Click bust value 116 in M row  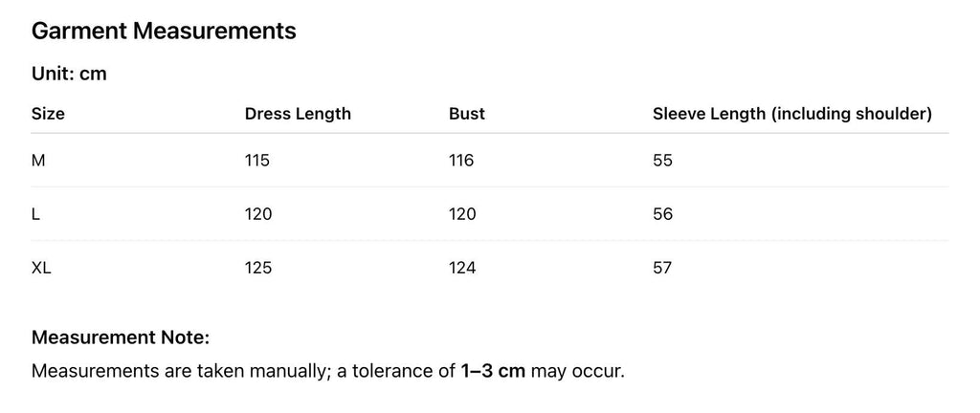(x=461, y=161)
